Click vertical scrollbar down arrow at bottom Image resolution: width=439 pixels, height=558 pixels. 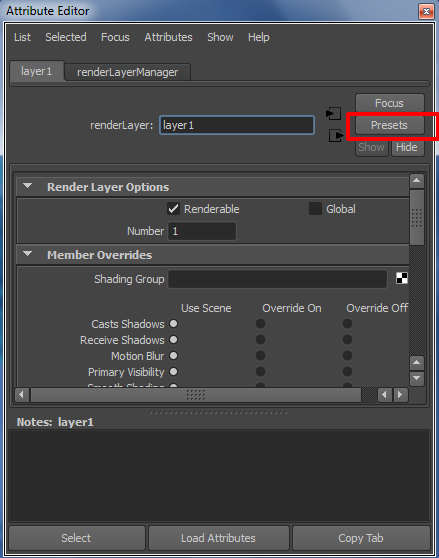click(x=417, y=379)
